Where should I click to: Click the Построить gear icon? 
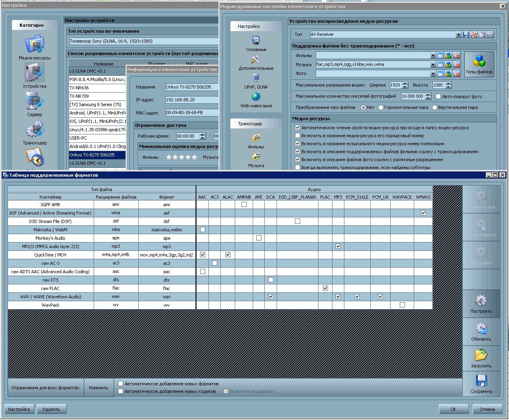click(x=481, y=301)
